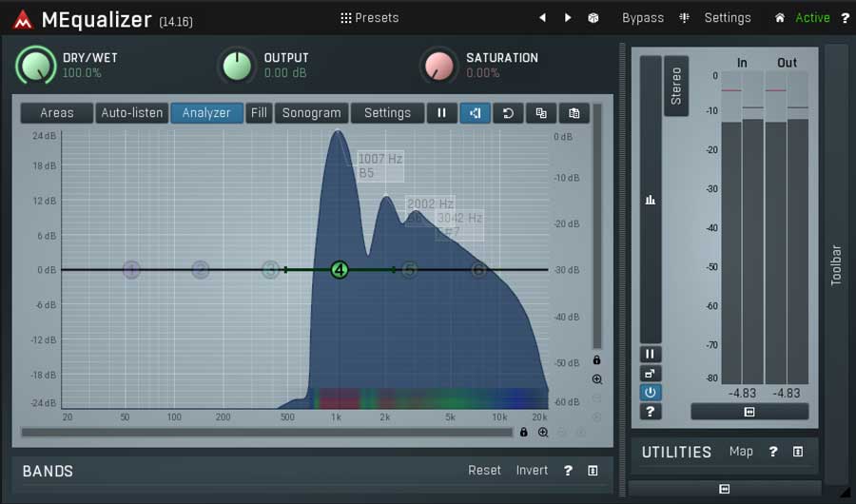Image resolution: width=856 pixels, height=504 pixels.
Task: Select EQ band 3 node
Action: coord(270,270)
